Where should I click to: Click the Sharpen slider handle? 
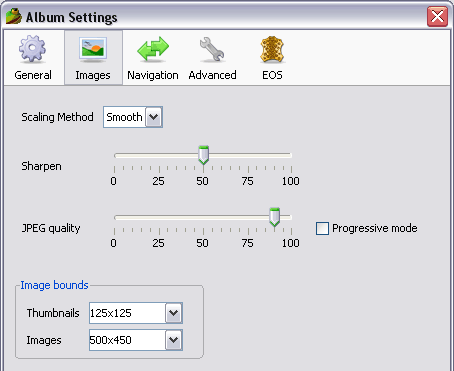(203, 155)
